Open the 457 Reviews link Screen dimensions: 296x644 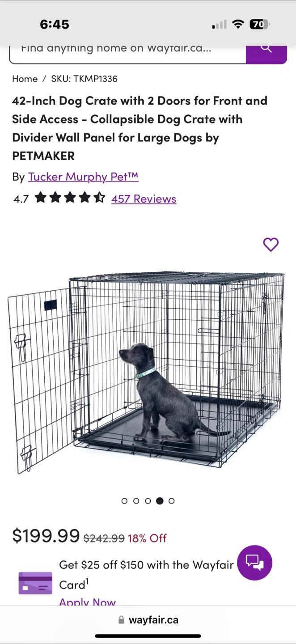coord(144,199)
